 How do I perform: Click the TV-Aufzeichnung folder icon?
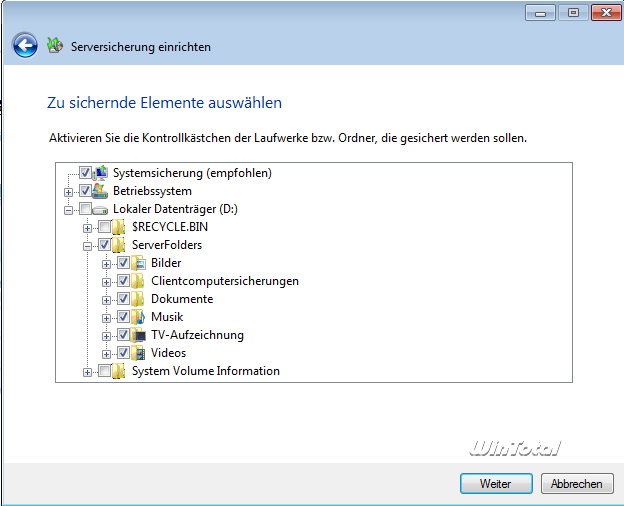139,335
